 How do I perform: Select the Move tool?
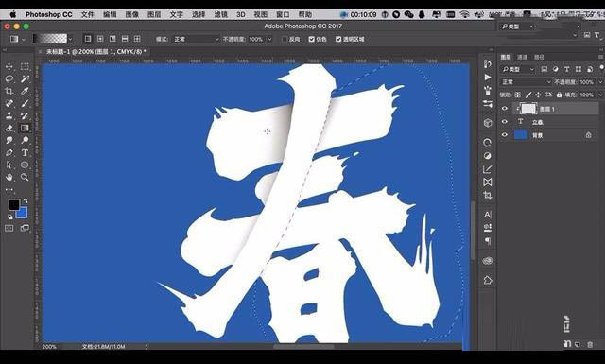9,67
